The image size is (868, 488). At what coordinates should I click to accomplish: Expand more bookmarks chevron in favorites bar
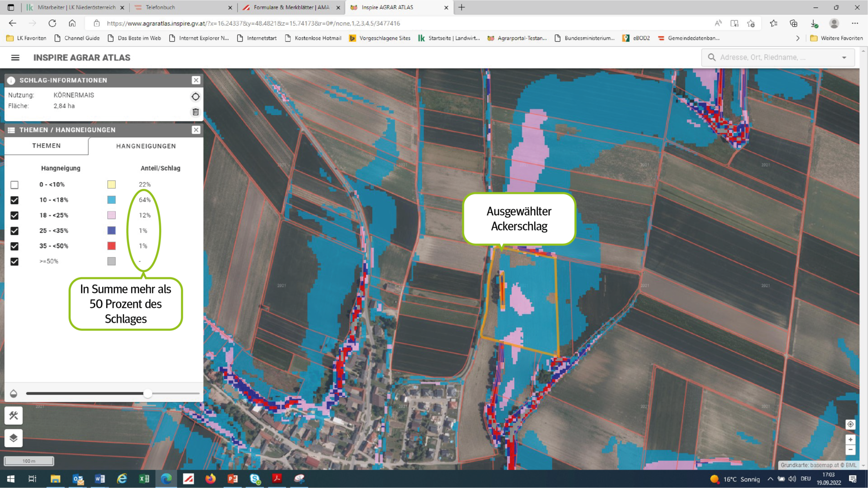[798, 38]
